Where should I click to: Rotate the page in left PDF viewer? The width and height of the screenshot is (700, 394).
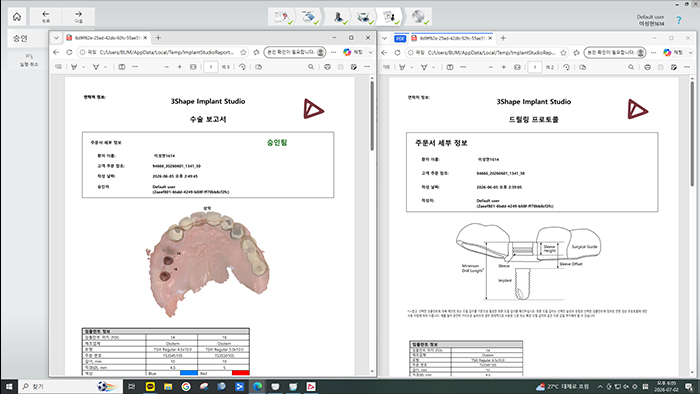coord(242,67)
